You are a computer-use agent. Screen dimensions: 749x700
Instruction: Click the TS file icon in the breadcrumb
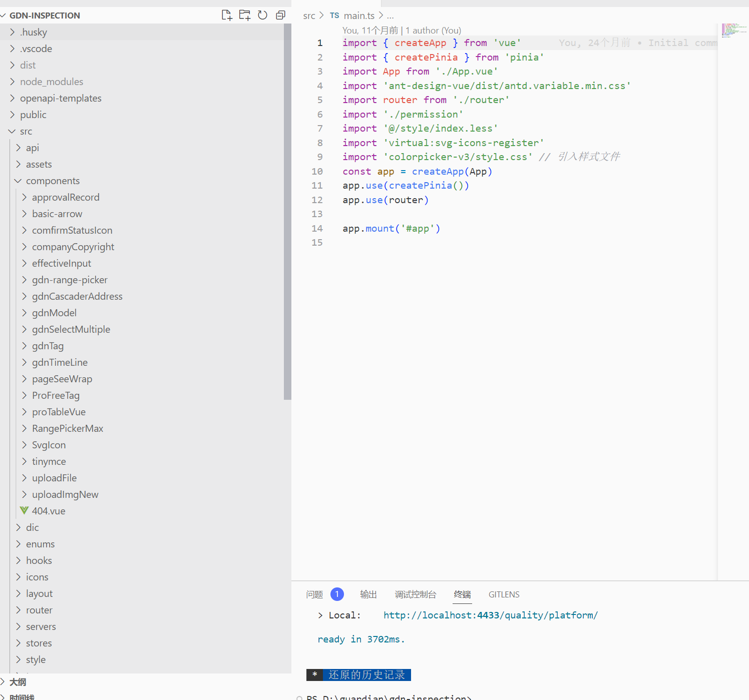pos(334,16)
